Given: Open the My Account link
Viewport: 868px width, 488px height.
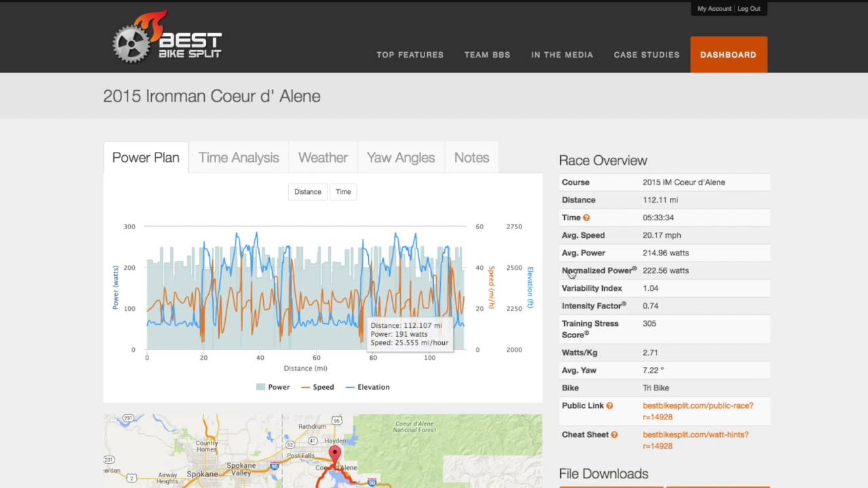Looking at the screenshot, I should (x=715, y=9).
